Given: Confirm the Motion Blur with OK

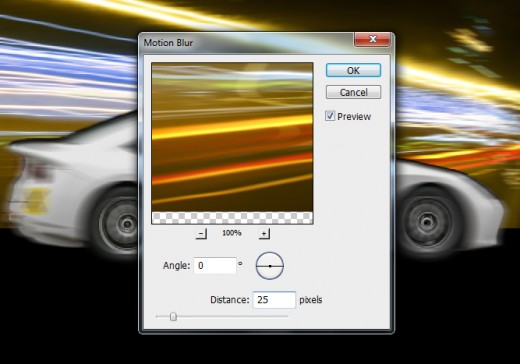Looking at the screenshot, I should click(353, 70).
